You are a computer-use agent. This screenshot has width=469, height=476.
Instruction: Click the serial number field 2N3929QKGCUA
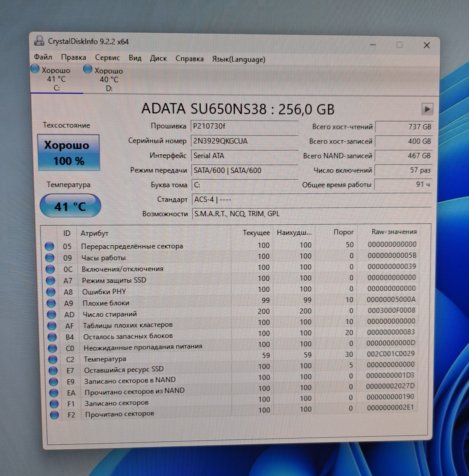pyautogui.click(x=244, y=141)
